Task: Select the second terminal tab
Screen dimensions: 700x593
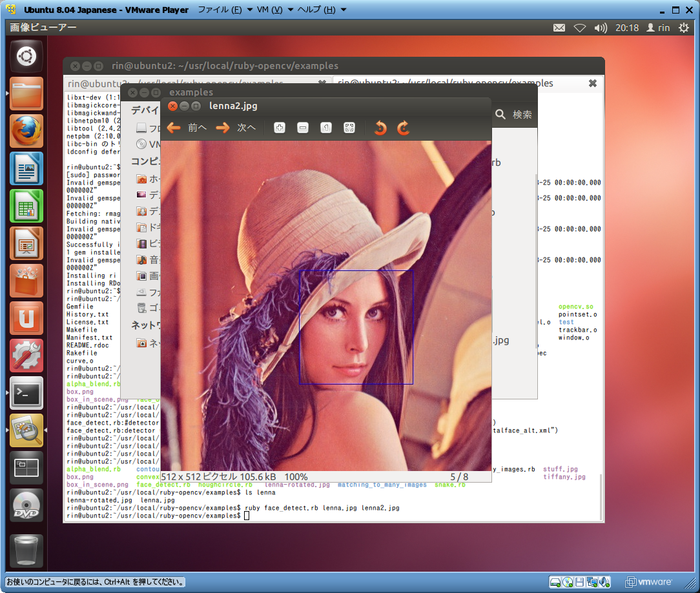Action: (x=468, y=83)
